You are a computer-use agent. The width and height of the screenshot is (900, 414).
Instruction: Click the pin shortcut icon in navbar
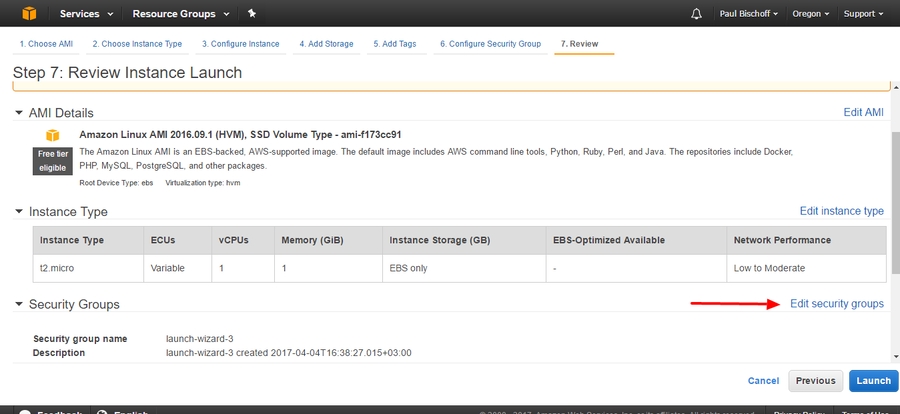(x=251, y=14)
